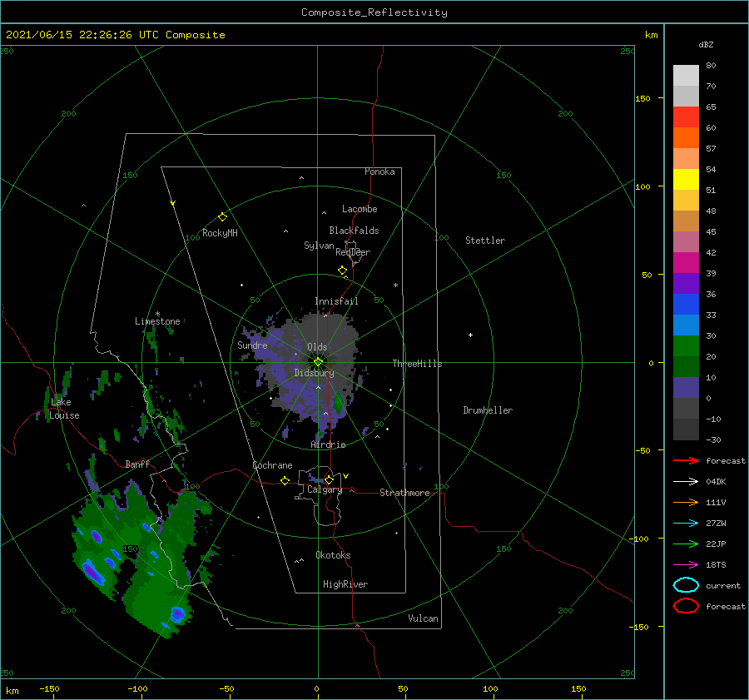Viewport: 749px width, 700px height.
Task: Click the white 04DK arrow icon
Action: (686, 482)
